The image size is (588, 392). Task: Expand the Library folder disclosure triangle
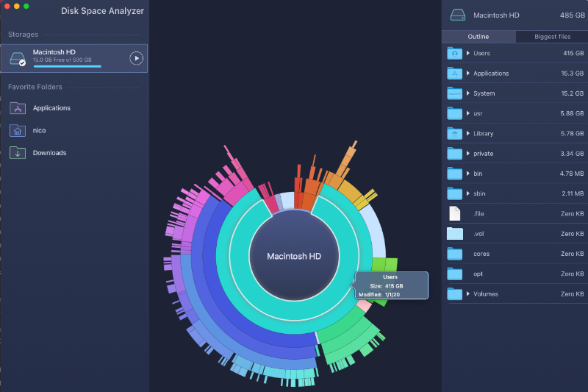coord(468,134)
